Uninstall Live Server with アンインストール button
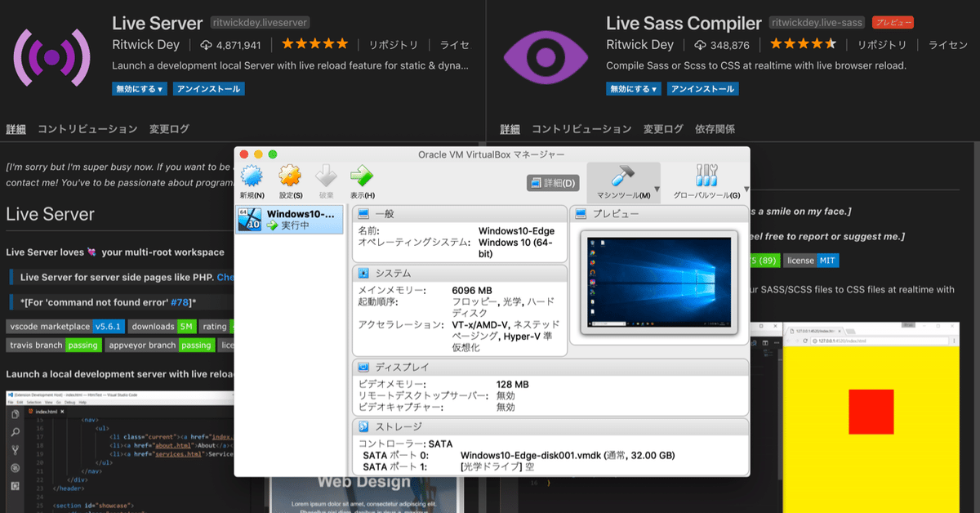980x513 pixels. (208, 89)
